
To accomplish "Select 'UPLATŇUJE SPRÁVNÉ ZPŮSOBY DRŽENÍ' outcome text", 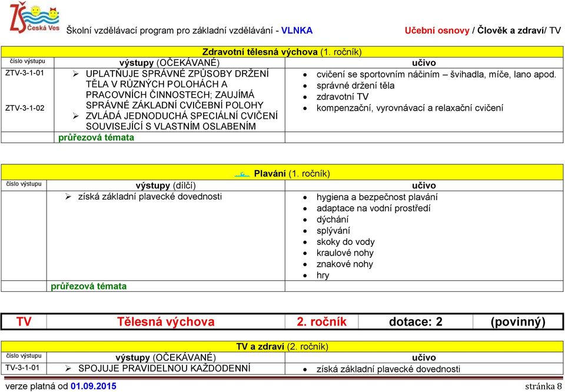I will click(x=177, y=74).
